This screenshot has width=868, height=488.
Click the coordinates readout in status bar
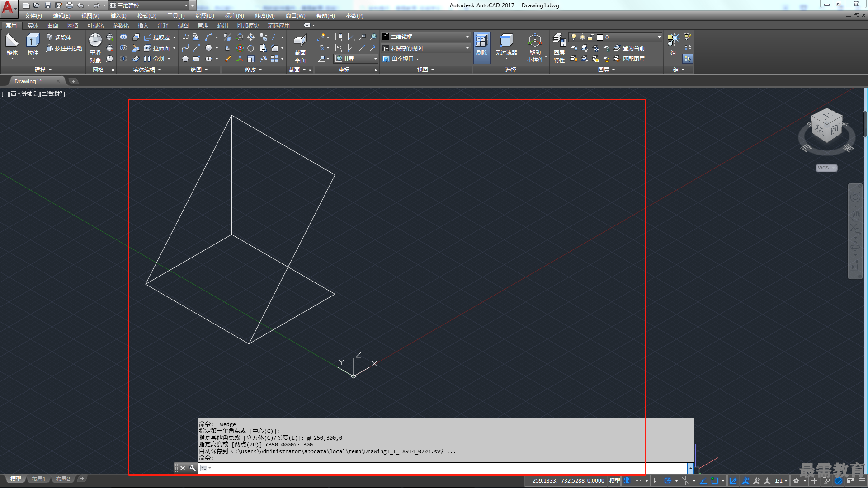click(568, 481)
